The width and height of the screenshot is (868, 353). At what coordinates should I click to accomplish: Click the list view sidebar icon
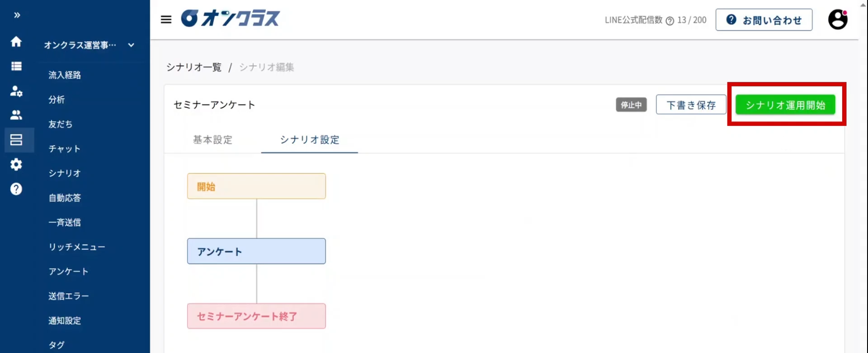(x=16, y=66)
